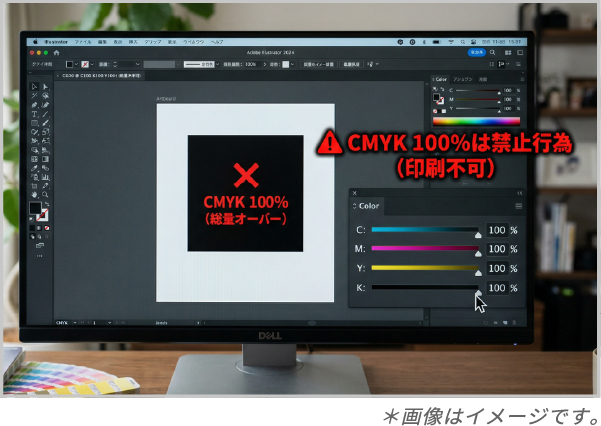Collapse floating Color panel with double chevron

(520, 193)
